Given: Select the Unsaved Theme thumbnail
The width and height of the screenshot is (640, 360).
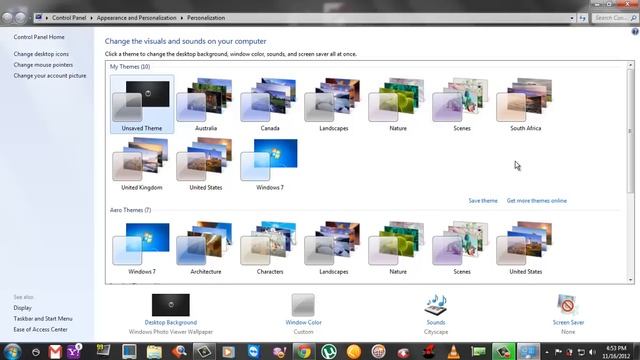Looking at the screenshot, I should [x=142, y=104].
